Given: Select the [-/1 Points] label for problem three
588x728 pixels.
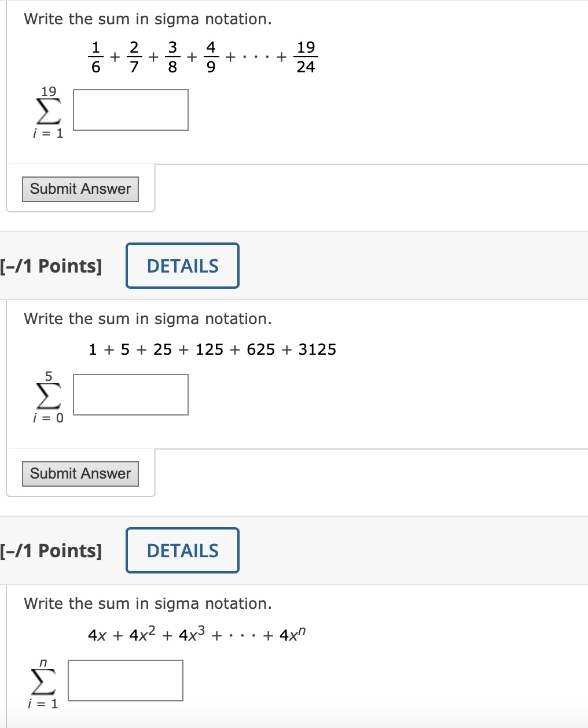Looking at the screenshot, I should tap(51, 550).
